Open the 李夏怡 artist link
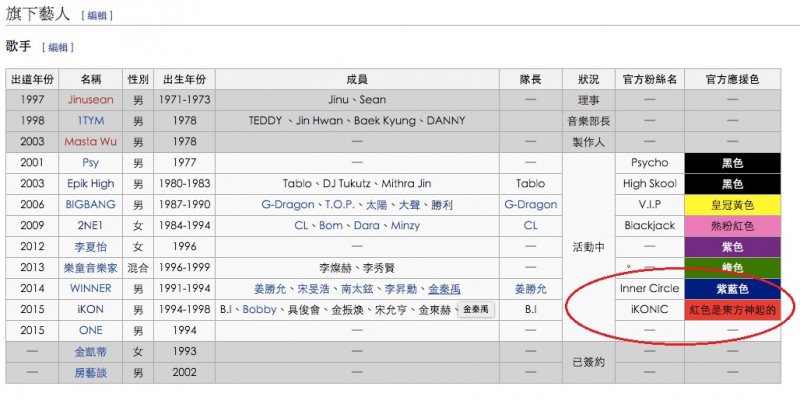Viewport: 800px width, 400px height. [91, 246]
